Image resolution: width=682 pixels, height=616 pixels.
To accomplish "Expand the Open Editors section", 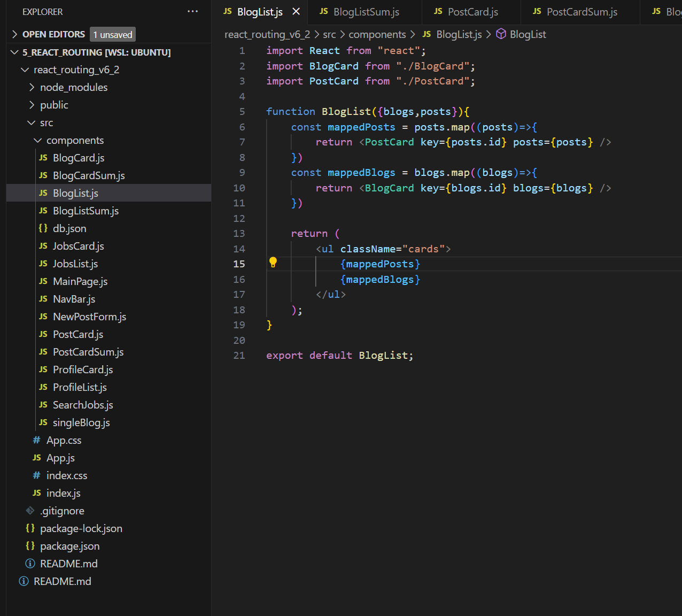I will 15,34.
